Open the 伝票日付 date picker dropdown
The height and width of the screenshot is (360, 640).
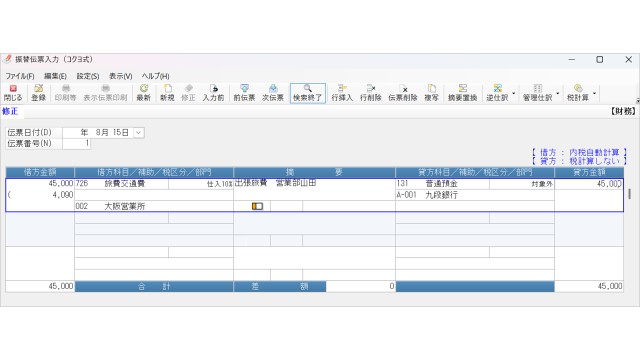[139, 133]
